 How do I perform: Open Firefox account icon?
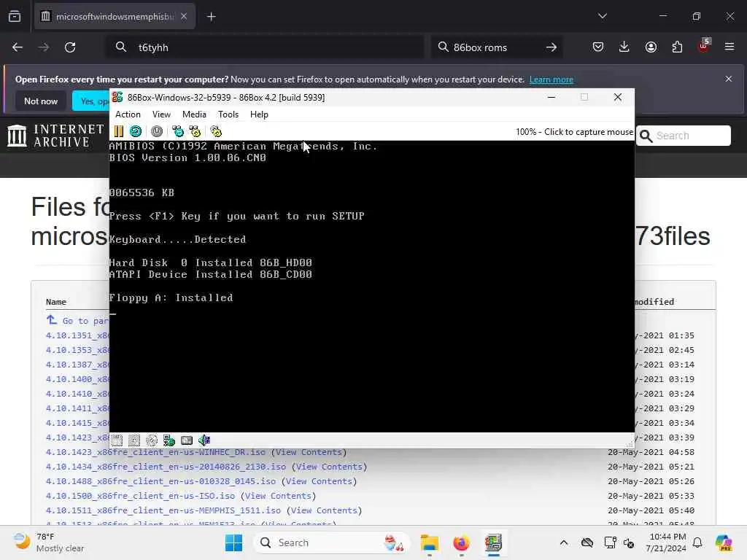651,47
